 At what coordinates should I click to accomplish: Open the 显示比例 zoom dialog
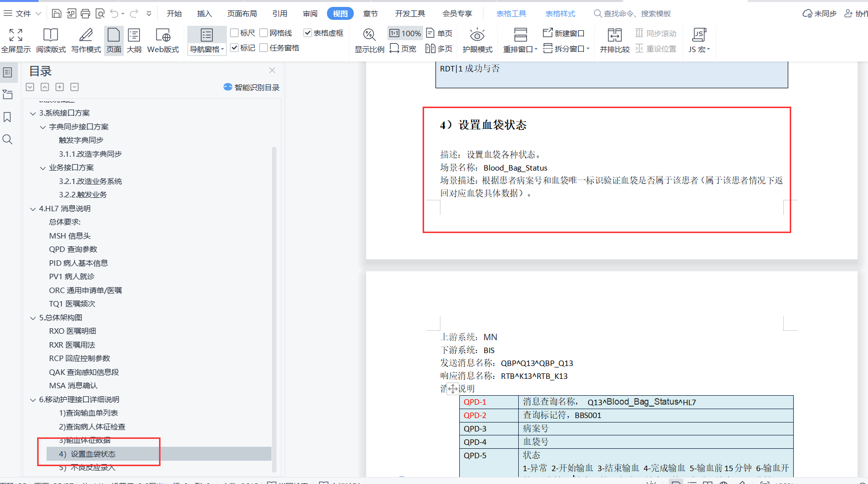click(370, 41)
